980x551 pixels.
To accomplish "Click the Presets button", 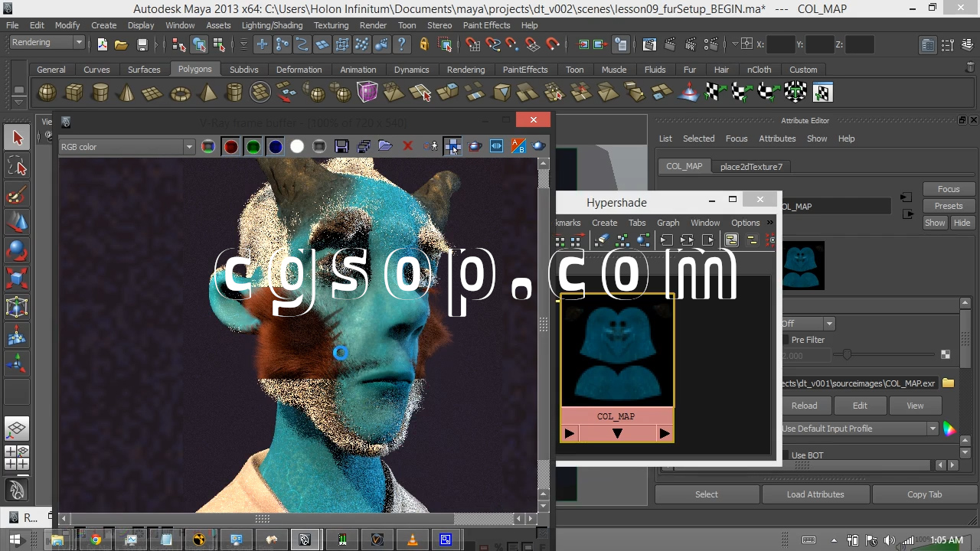I will point(949,206).
